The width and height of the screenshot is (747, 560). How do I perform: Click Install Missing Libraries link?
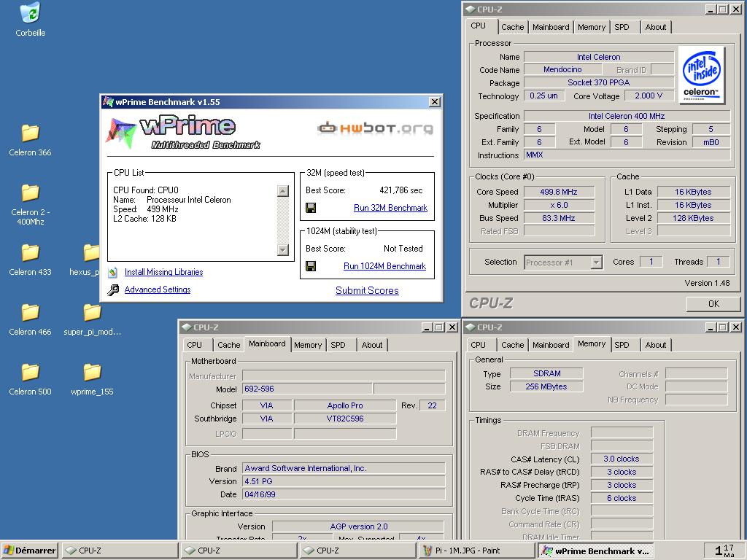click(164, 272)
